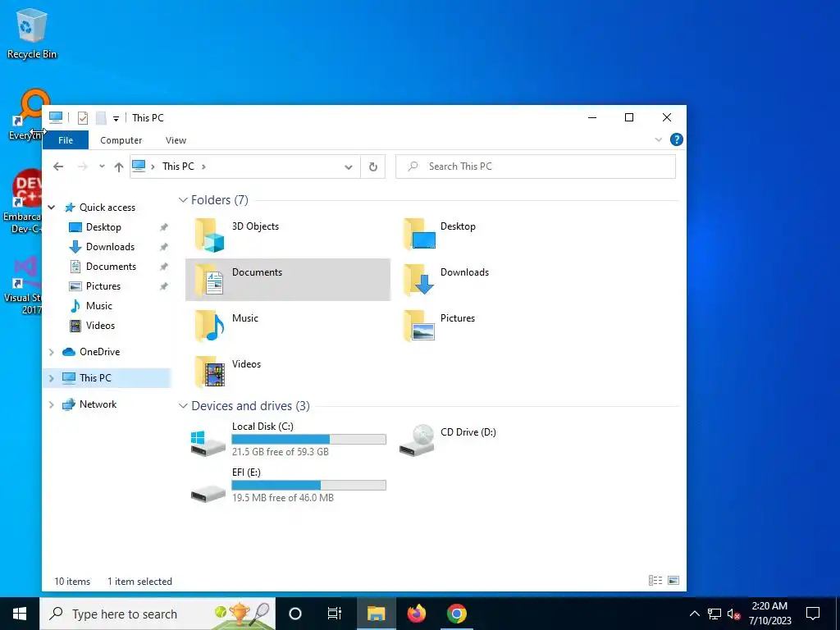Select Music in Quick access list
Screen dimensions: 840x630
click(98, 306)
